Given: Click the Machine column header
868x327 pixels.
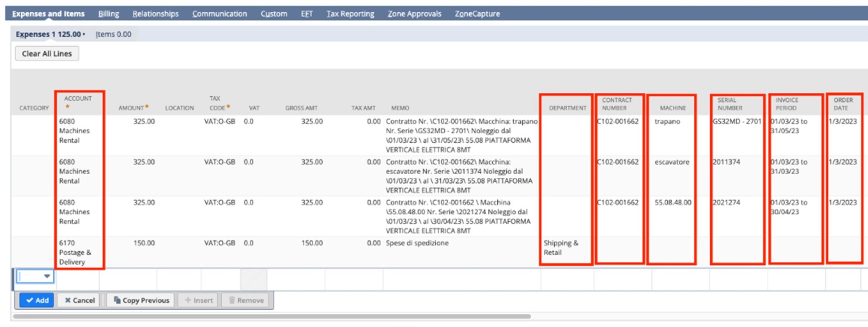Looking at the screenshot, I should click(x=673, y=108).
